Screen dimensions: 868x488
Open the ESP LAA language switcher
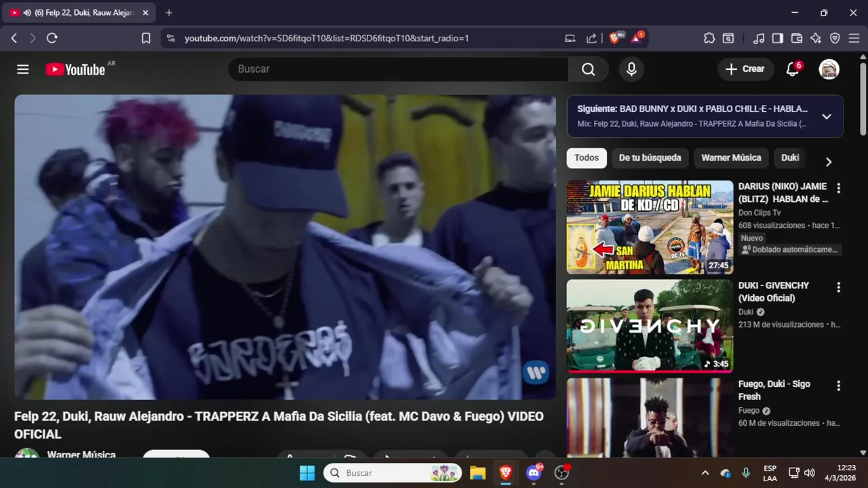[770, 473]
